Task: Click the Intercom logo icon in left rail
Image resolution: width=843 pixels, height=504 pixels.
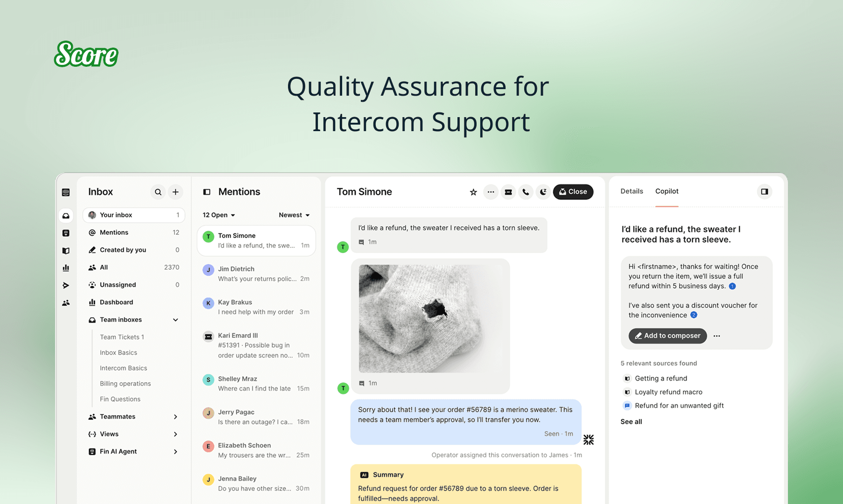Action: click(x=66, y=192)
